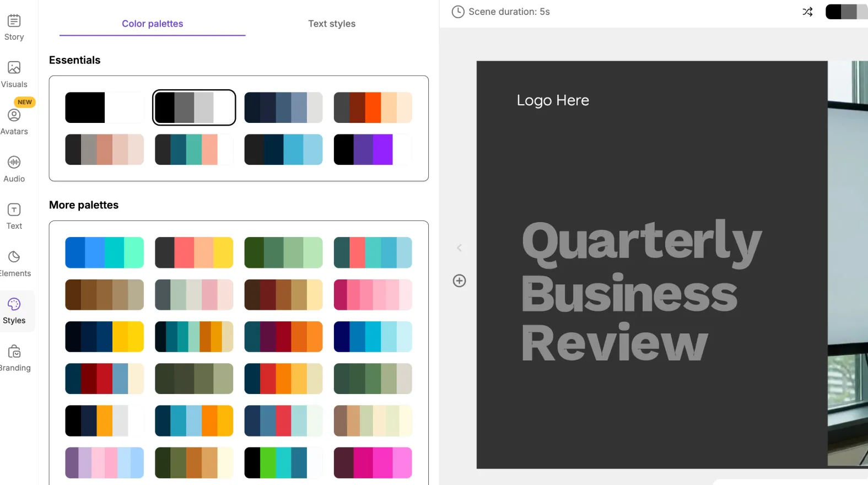This screenshot has width=868, height=485.
Task: Click the current palette preview in top bar
Action: coord(847,12)
